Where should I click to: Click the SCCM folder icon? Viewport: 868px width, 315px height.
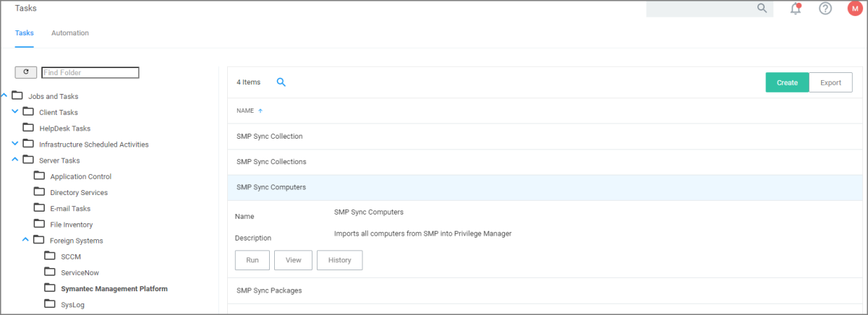click(x=50, y=256)
